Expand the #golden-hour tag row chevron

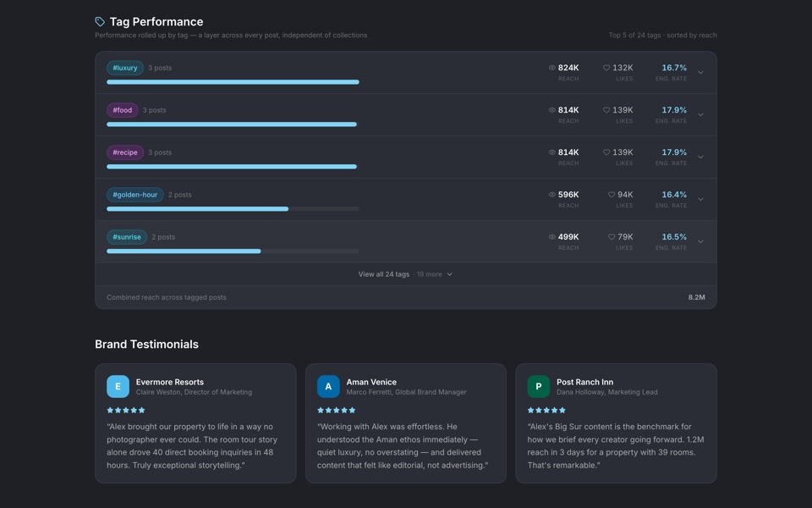click(x=700, y=200)
